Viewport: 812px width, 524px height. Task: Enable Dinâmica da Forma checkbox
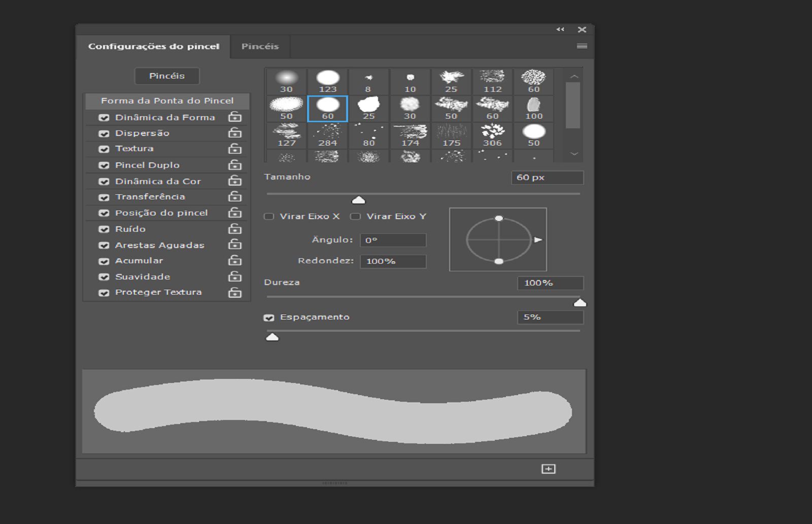point(104,118)
